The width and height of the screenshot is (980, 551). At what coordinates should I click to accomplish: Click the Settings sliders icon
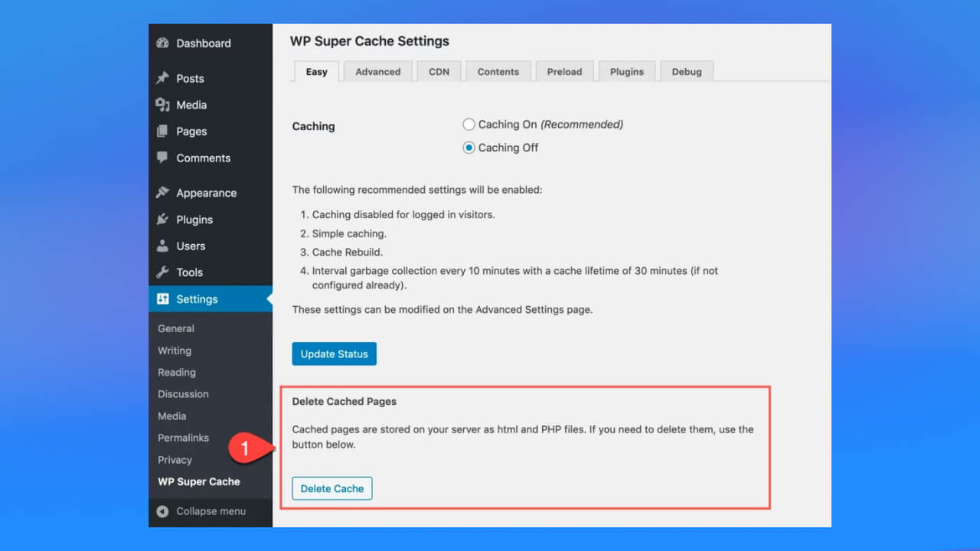(162, 299)
